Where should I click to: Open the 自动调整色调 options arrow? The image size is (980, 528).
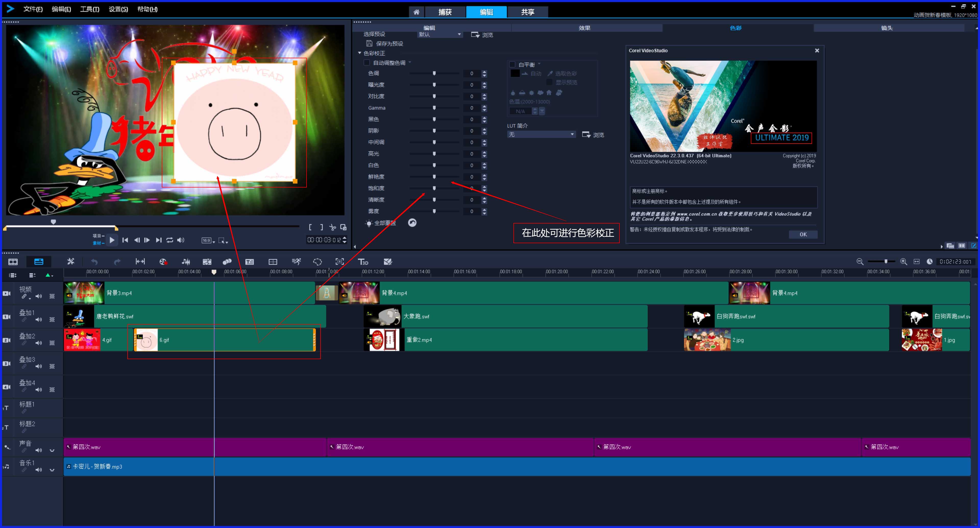pos(410,62)
